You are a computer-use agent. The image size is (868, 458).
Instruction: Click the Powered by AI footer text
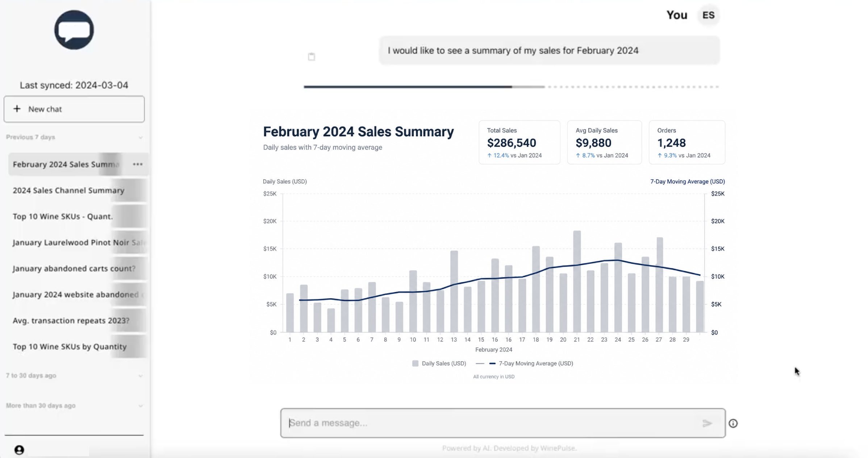(509, 448)
